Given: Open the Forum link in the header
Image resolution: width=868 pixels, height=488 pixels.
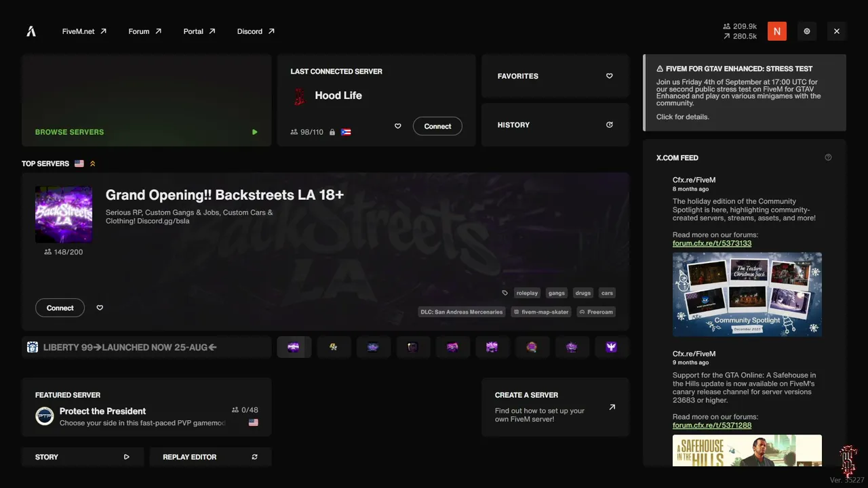Looking at the screenshot, I should 145,31.
